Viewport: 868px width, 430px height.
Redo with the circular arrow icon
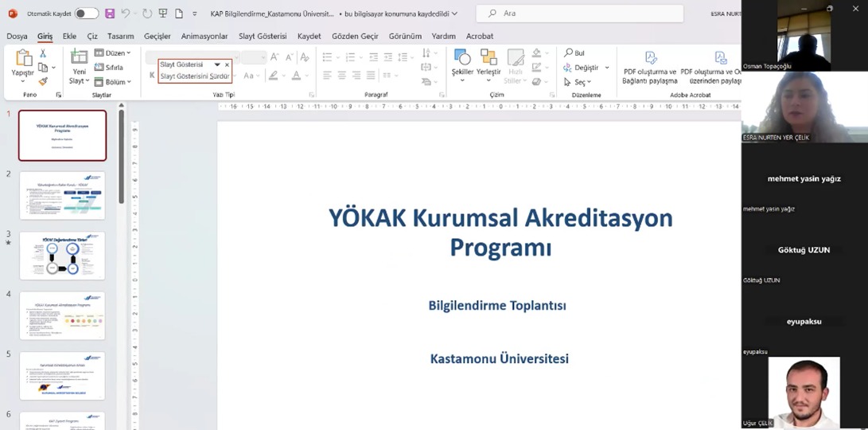coord(146,14)
